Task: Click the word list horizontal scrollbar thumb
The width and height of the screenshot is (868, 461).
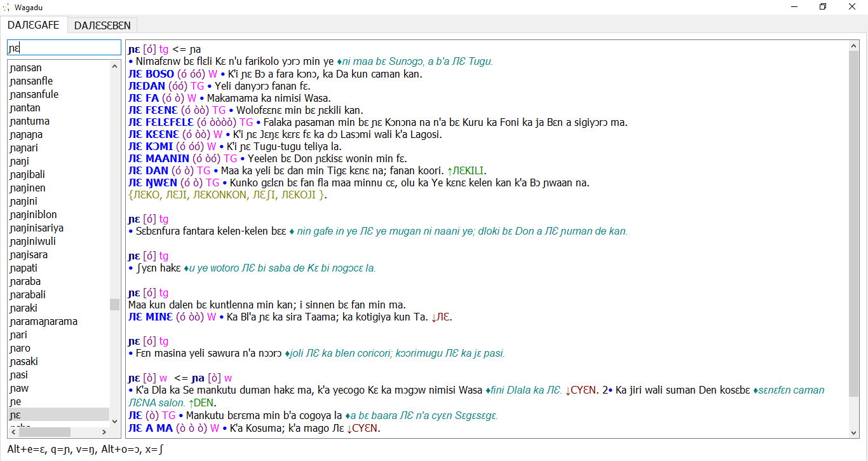Action: point(44,432)
